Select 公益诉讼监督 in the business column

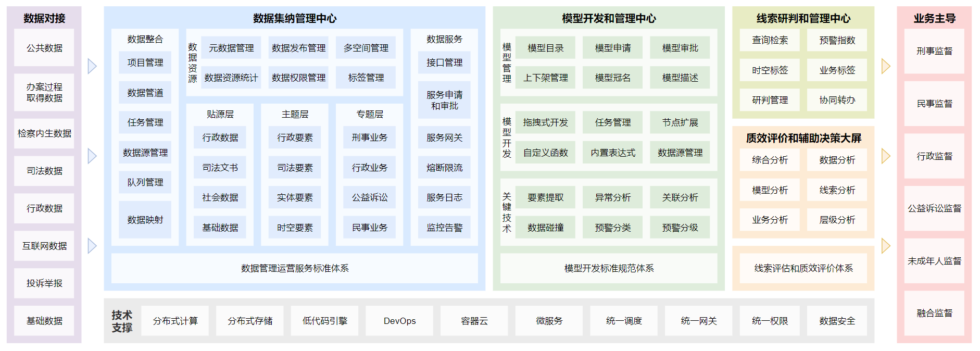click(x=934, y=208)
